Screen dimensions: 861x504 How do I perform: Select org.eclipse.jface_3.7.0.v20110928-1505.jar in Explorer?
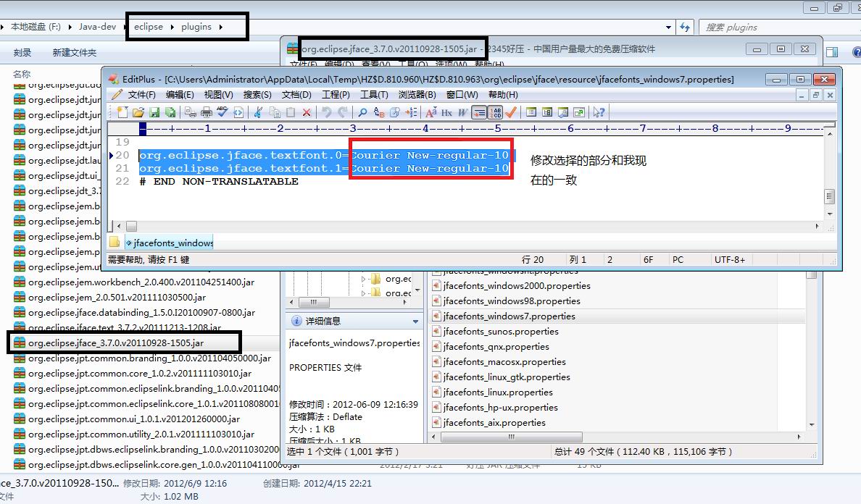(116, 343)
